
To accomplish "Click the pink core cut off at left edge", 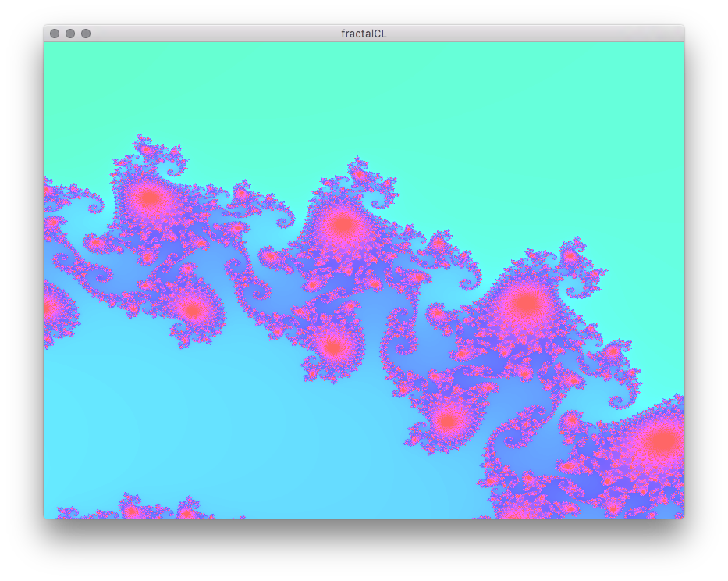I will pyautogui.click(x=48, y=308).
